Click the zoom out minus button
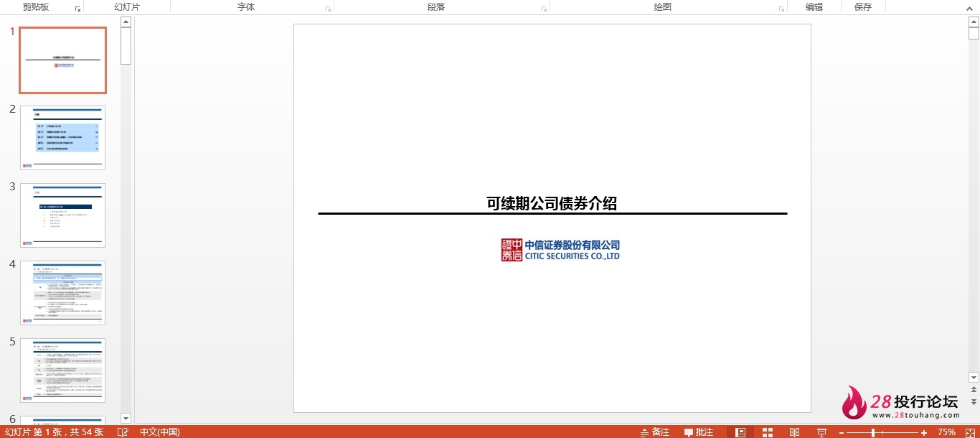The height and width of the screenshot is (438, 980). [x=842, y=432]
